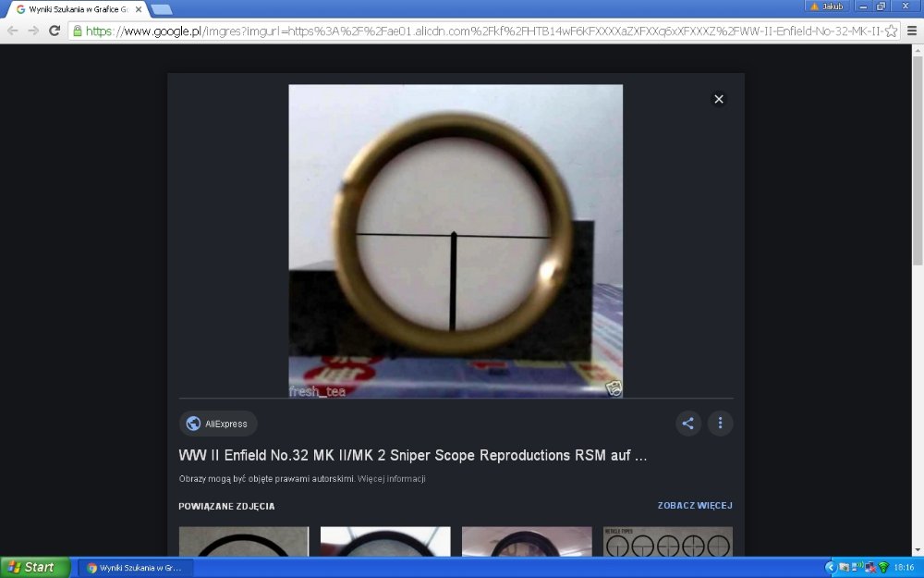
Task: Activate the Chrome window from taskbar button
Action: (x=134, y=568)
